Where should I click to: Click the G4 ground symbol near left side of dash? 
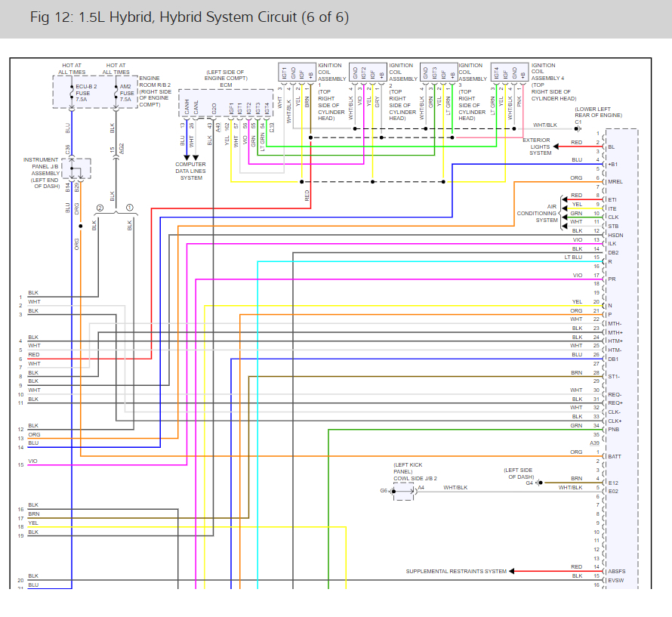click(x=539, y=483)
